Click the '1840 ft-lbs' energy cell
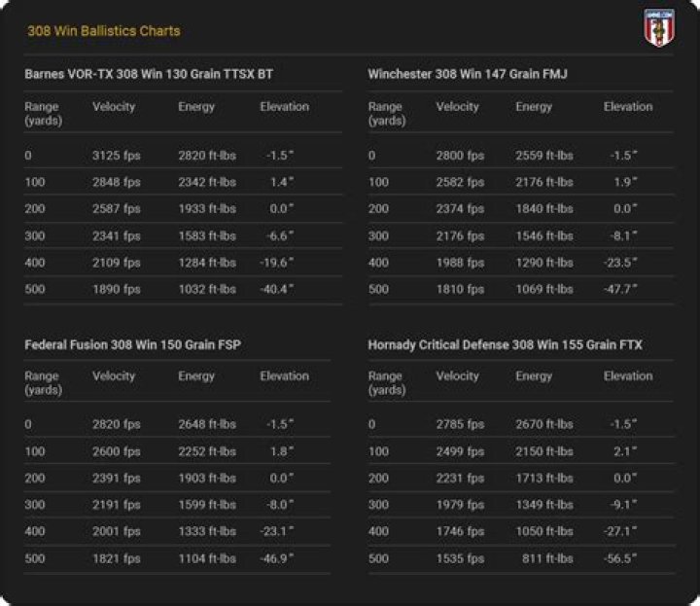Viewport: 700px width, 606px height. pyautogui.click(x=544, y=209)
